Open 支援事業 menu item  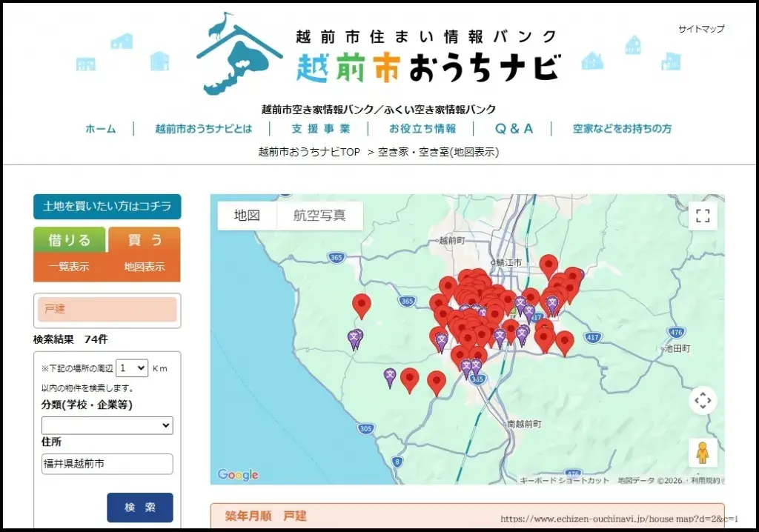pyautogui.click(x=320, y=129)
